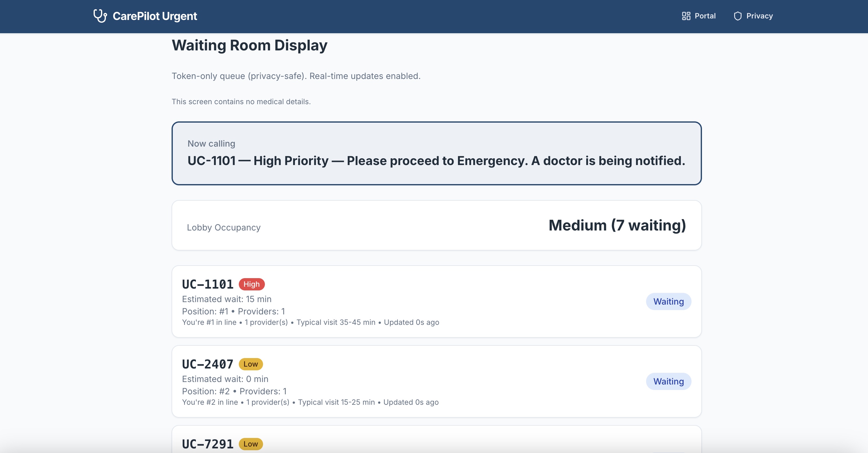The height and width of the screenshot is (453, 868).
Task: Click the Low priority badge on UC-2407
Action: tap(250, 364)
